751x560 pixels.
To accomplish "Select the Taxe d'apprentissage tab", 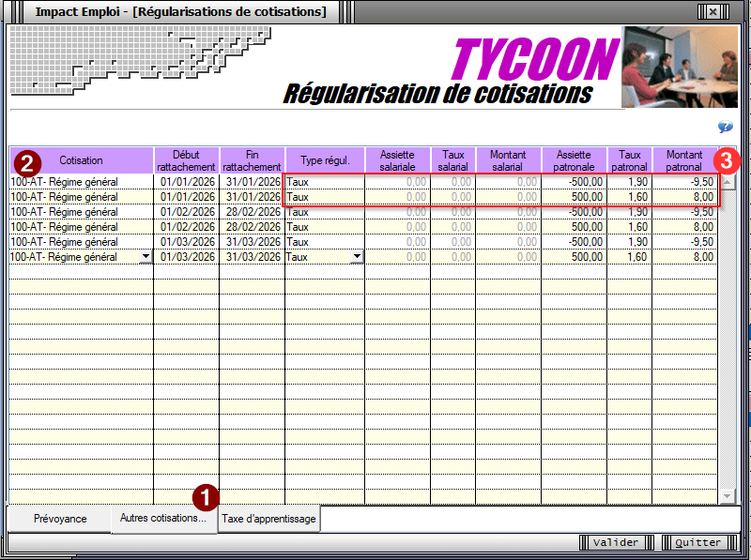I will coord(268,519).
